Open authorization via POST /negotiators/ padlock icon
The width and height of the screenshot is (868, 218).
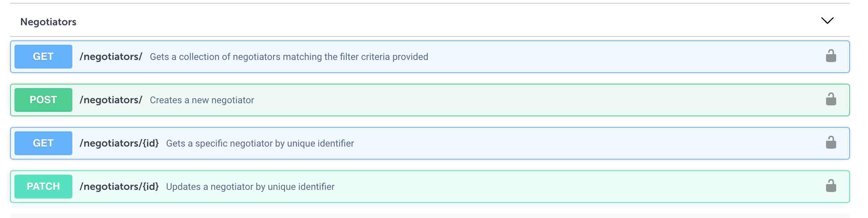click(830, 100)
